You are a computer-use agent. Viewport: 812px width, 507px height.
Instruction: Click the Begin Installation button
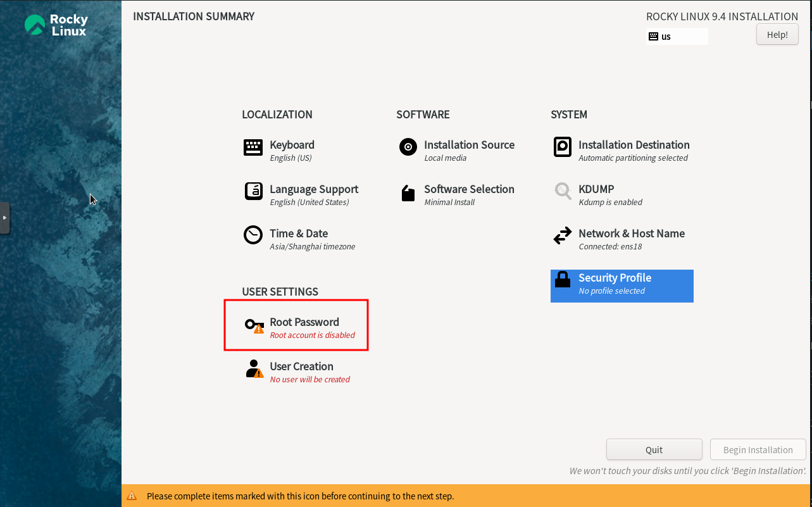pyautogui.click(x=758, y=450)
